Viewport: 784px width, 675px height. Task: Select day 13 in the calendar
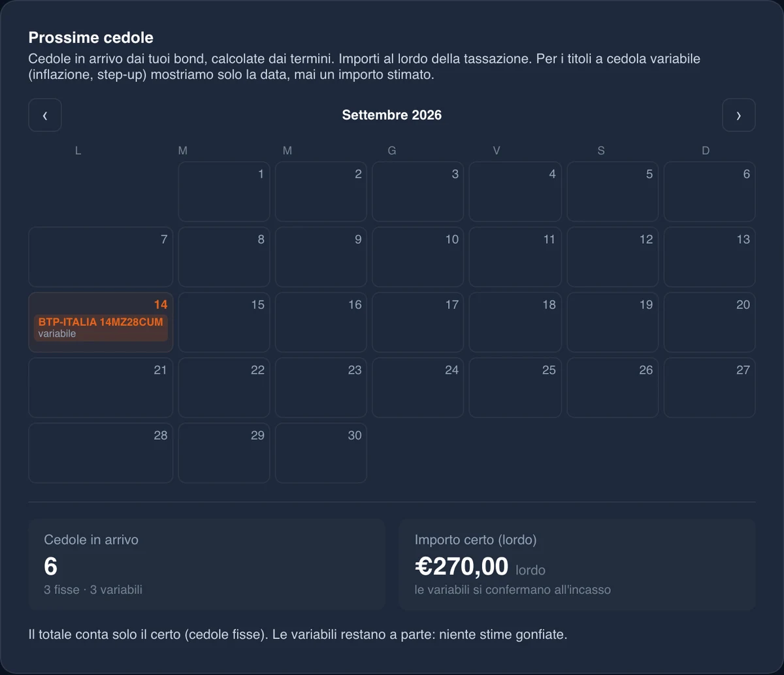(x=710, y=257)
